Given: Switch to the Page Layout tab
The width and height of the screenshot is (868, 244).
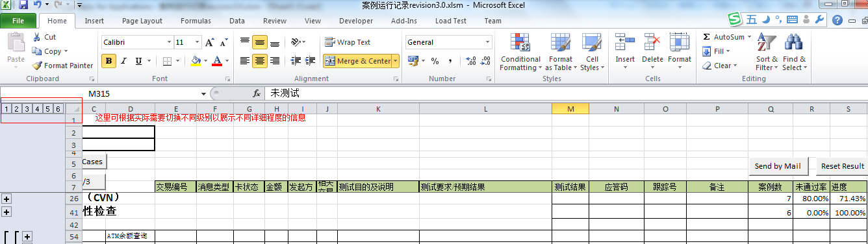Looking at the screenshot, I should coord(142,21).
